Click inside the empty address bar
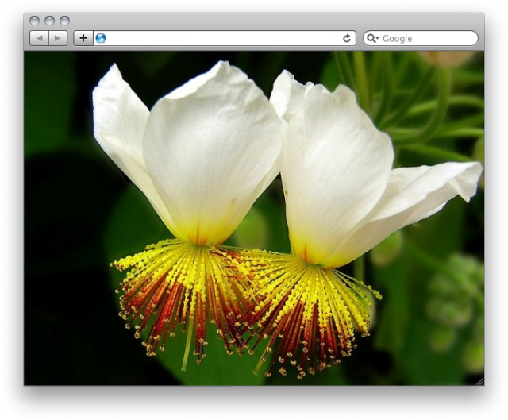The image size is (508, 420). coord(222,38)
